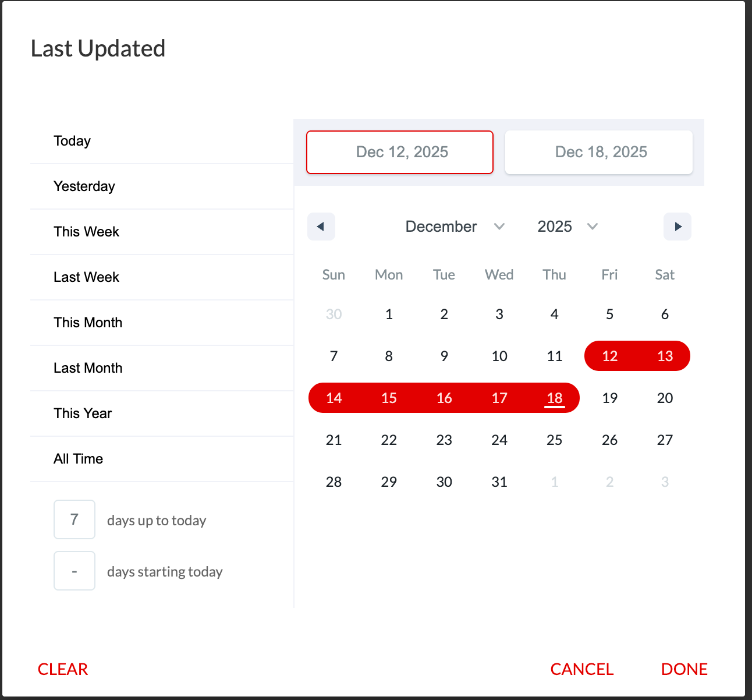Screen dimensions: 752x700
Task: Apply the All Time preset
Action: pyautogui.click(x=78, y=459)
